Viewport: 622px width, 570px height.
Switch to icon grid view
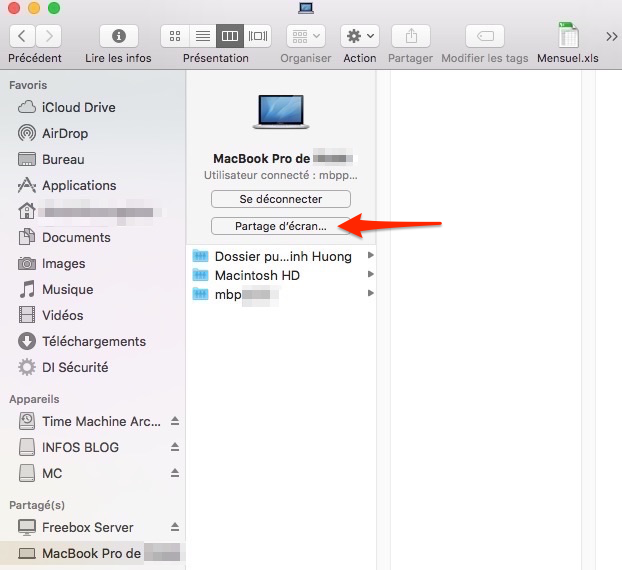coord(175,36)
